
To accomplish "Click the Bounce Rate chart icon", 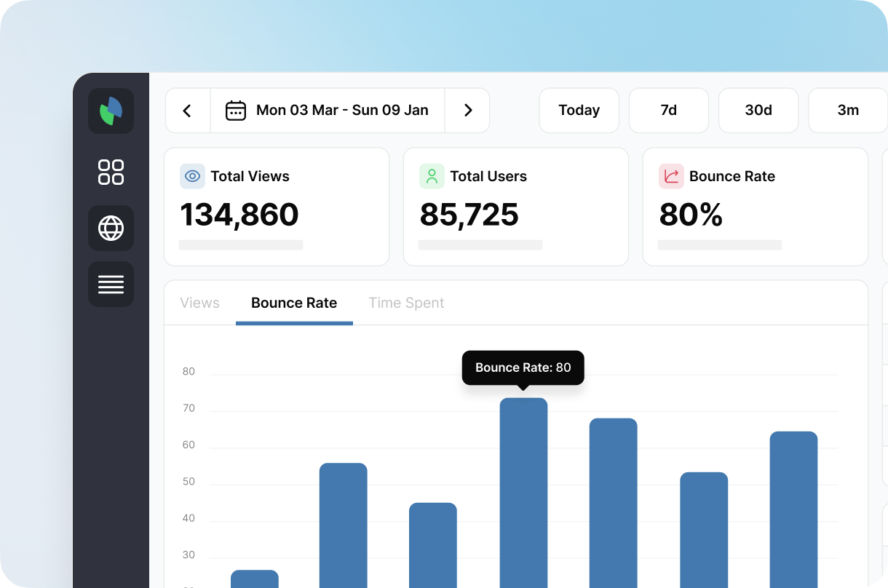I will pos(671,176).
